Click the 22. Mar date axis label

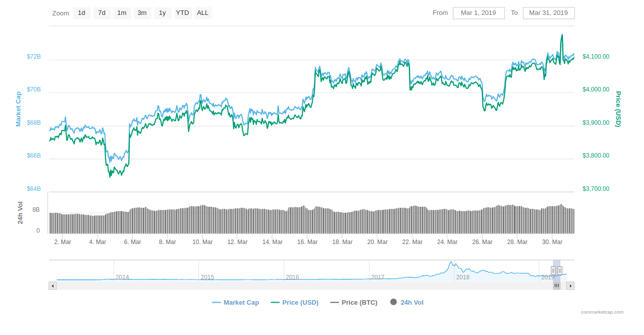point(412,242)
